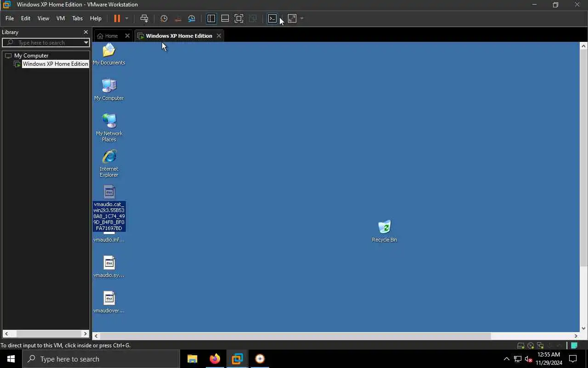588x368 pixels.
Task: Click Send Ctrl+Alt+Del toolbar icon
Action: coord(144,18)
